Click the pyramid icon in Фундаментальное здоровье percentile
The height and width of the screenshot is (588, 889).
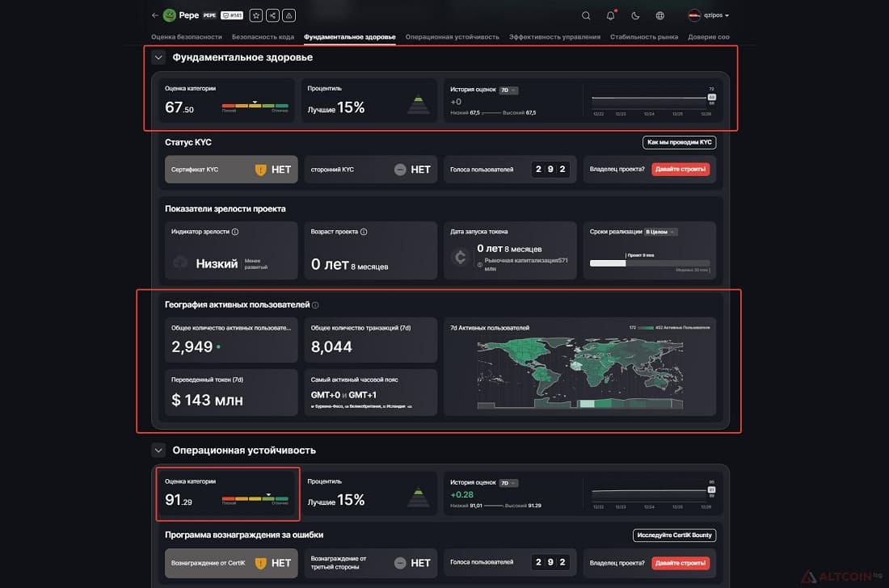coord(419,105)
